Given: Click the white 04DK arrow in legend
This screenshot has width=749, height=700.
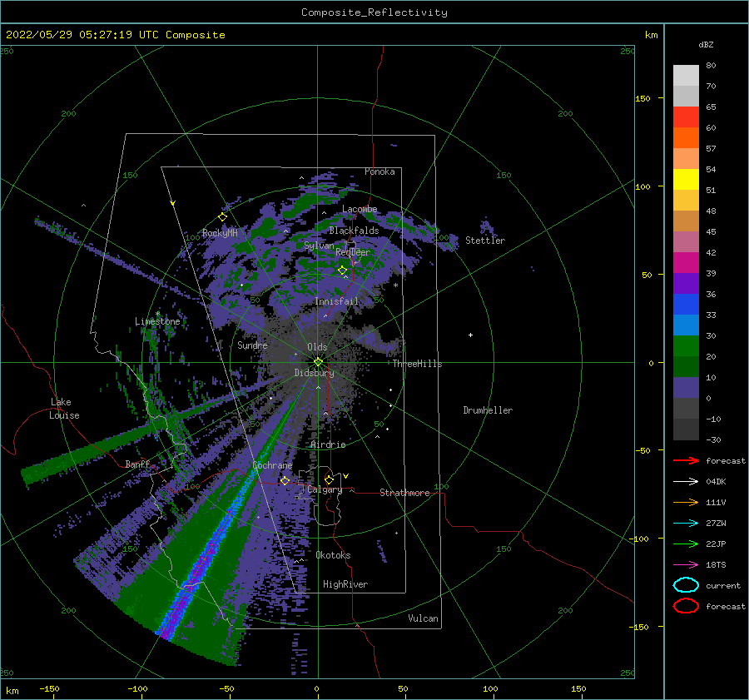Looking at the screenshot, I should [686, 481].
